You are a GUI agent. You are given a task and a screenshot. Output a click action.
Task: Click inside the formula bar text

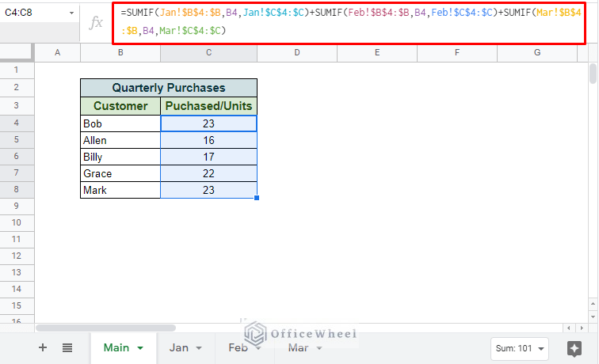point(351,21)
